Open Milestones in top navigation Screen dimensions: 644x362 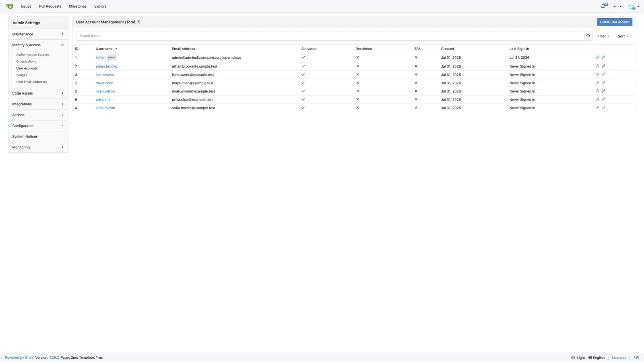tap(78, 6)
